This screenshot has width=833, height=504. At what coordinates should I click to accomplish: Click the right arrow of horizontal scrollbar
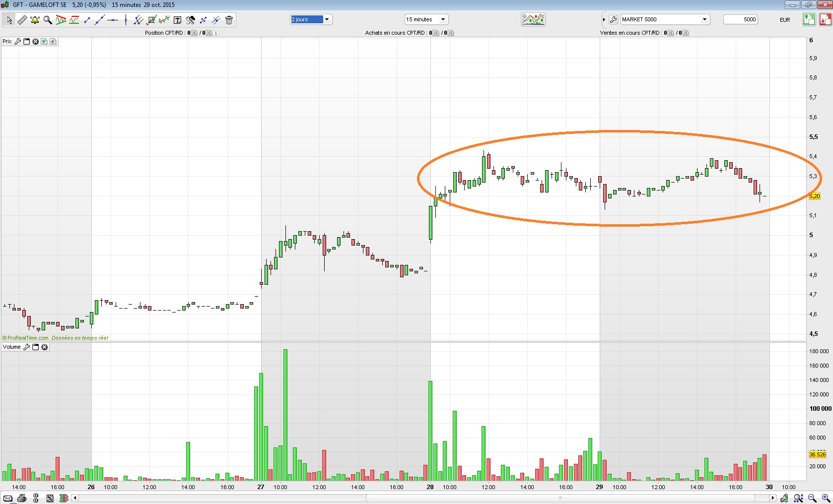click(x=772, y=498)
